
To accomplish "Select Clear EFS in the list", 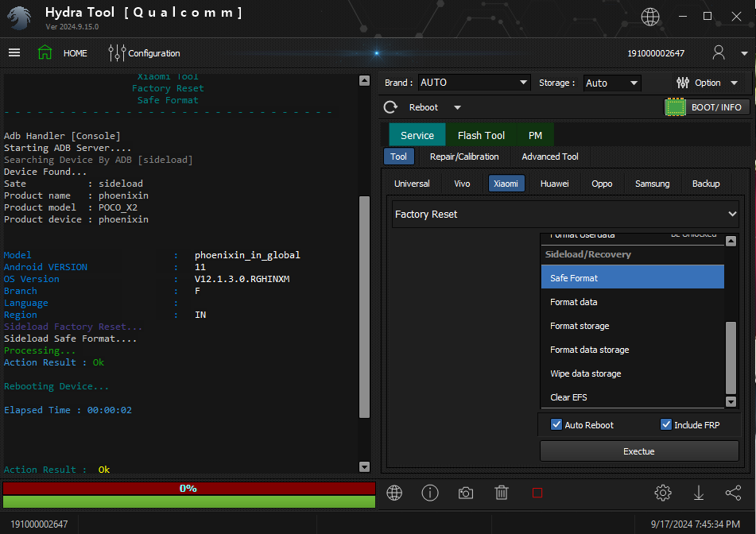I will (633, 397).
